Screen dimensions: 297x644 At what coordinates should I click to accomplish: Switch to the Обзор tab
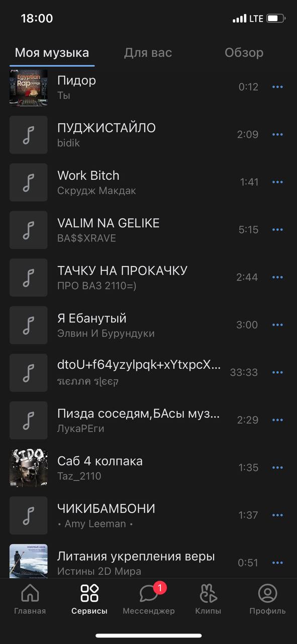[244, 53]
